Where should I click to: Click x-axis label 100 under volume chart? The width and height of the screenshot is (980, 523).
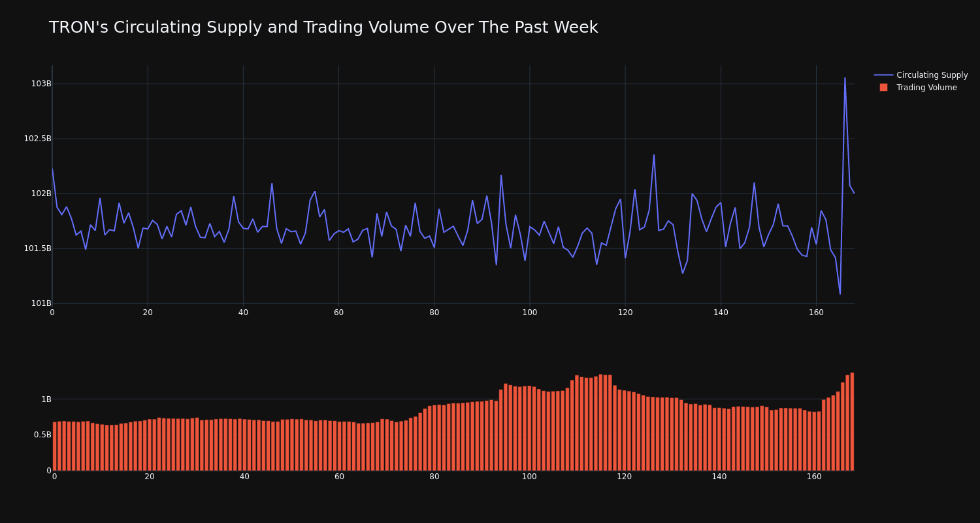(x=529, y=477)
